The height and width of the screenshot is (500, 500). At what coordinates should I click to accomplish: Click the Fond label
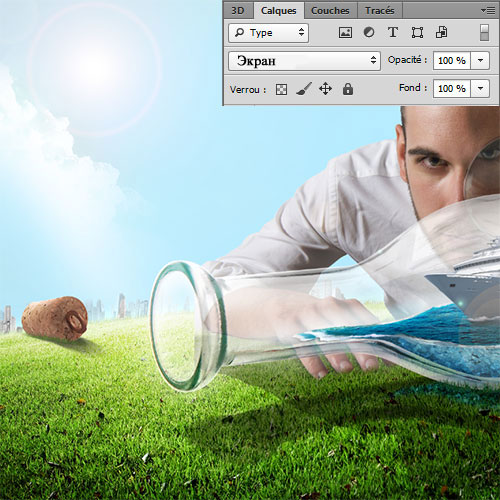coord(413,88)
